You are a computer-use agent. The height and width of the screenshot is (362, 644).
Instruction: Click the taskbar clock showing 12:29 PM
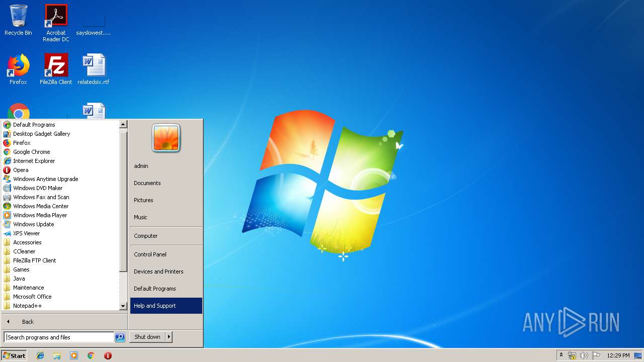[618, 355]
